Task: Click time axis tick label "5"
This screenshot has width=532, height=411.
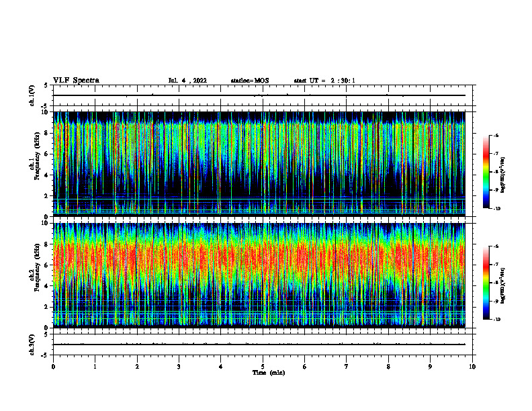Action: pyautogui.click(x=263, y=367)
